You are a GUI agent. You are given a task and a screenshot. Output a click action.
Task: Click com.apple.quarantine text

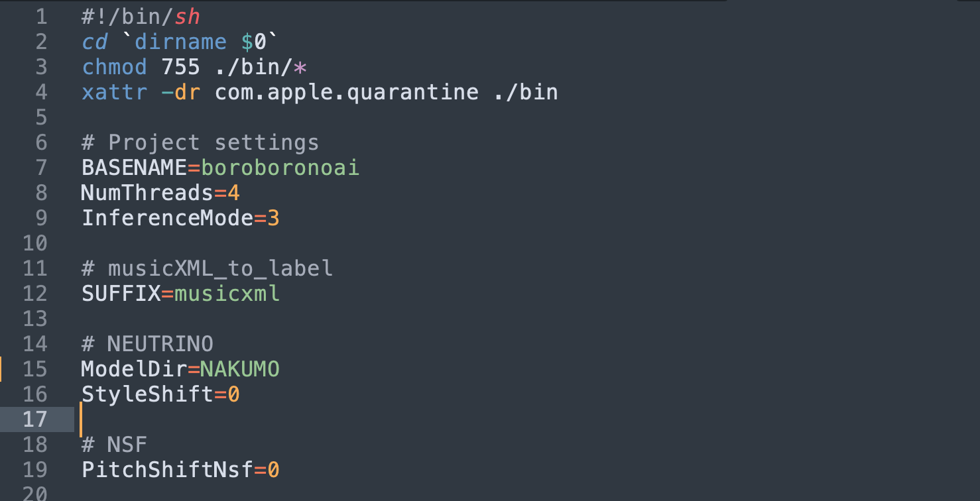pyautogui.click(x=346, y=92)
